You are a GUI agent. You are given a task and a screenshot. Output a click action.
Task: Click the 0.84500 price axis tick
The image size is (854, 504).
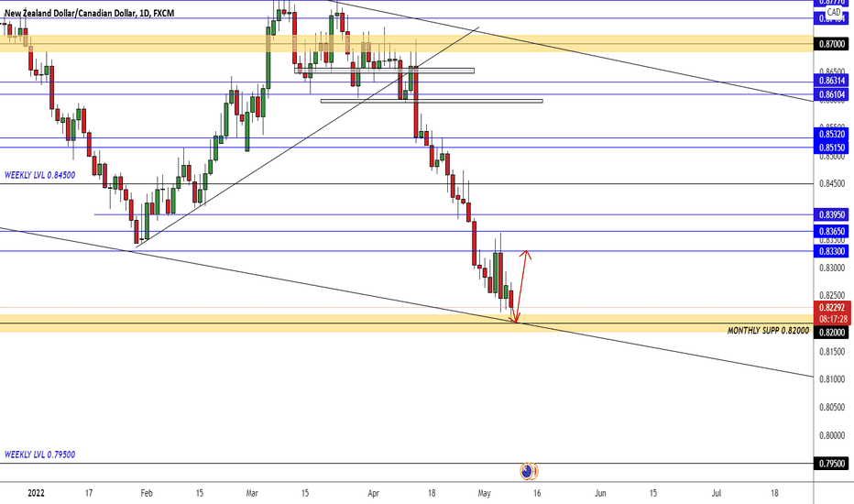click(832, 184)
